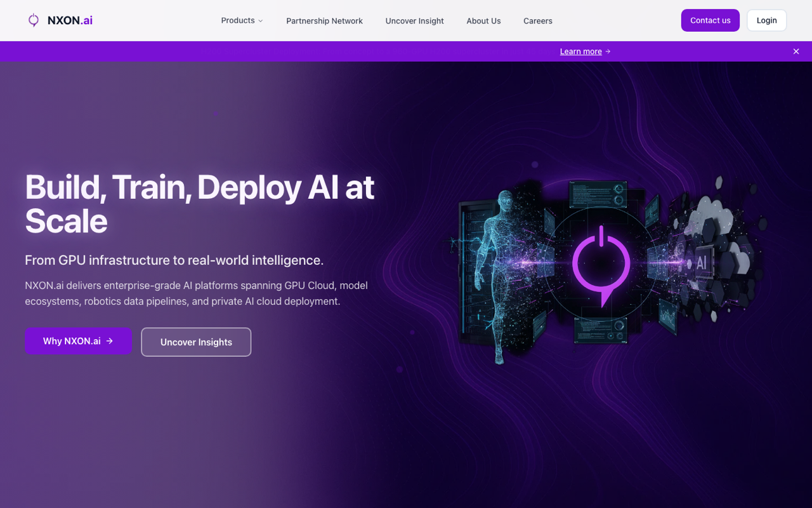Expand the Products dropdown menu
Viewport: 812px width, 508px height.
242,20
